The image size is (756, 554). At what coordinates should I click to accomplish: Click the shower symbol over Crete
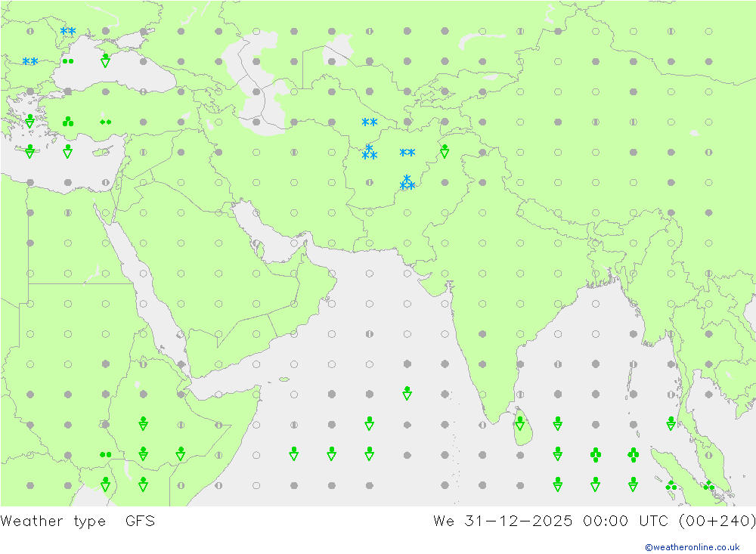click(x=30, y=151)
